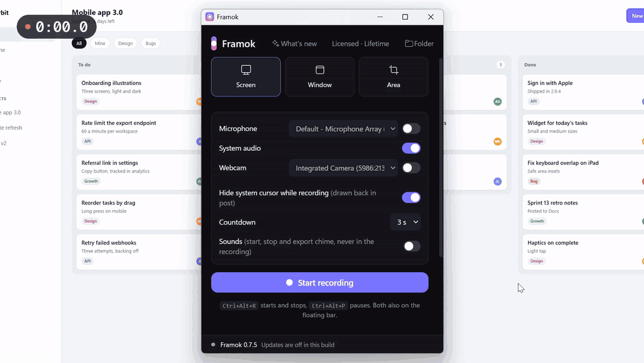Click the JL avatar in middle column
The image size is (644, 363).
click(x=498, y=181)
